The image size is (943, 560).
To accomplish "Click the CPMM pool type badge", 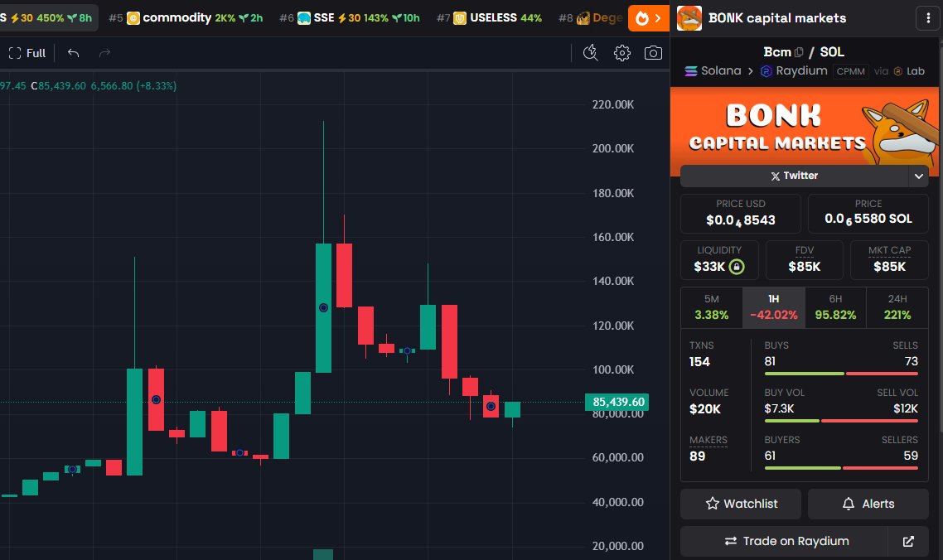I will pyautogui.click(x=850, y=71).
